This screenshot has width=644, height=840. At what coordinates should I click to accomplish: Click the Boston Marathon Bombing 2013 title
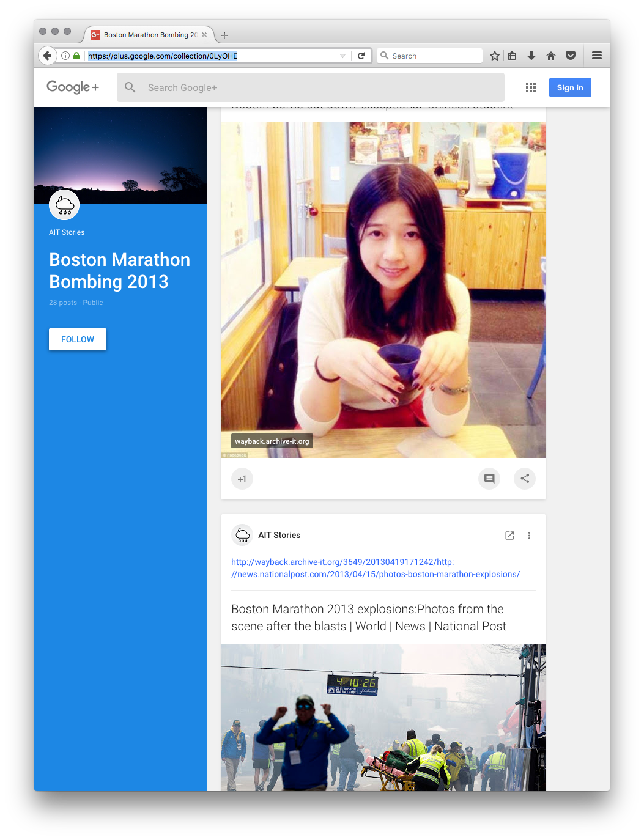120,271
